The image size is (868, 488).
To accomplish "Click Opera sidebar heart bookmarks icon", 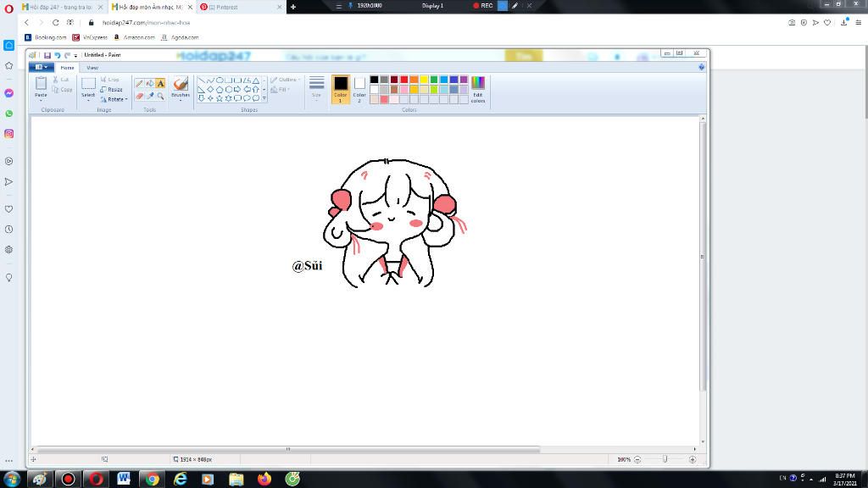I will (x=8, y=209).
